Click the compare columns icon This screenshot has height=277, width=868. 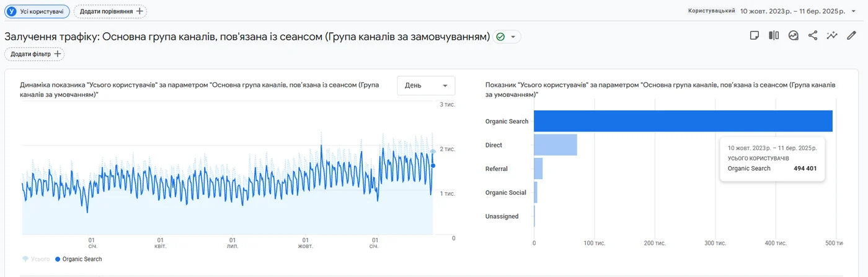pos(774,35)
